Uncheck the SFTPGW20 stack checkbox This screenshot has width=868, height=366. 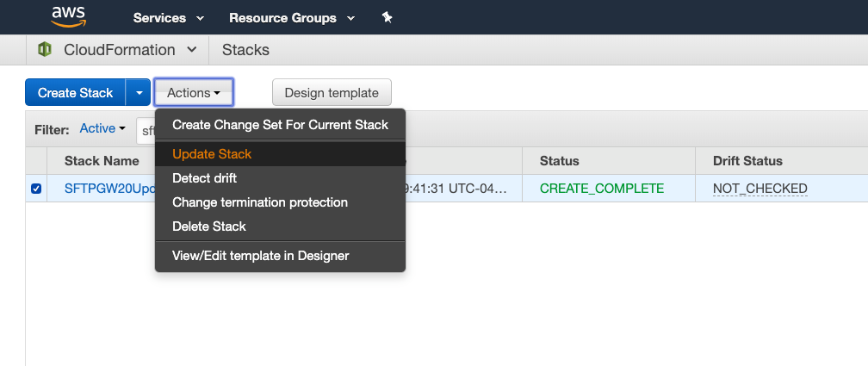[36, 189]
